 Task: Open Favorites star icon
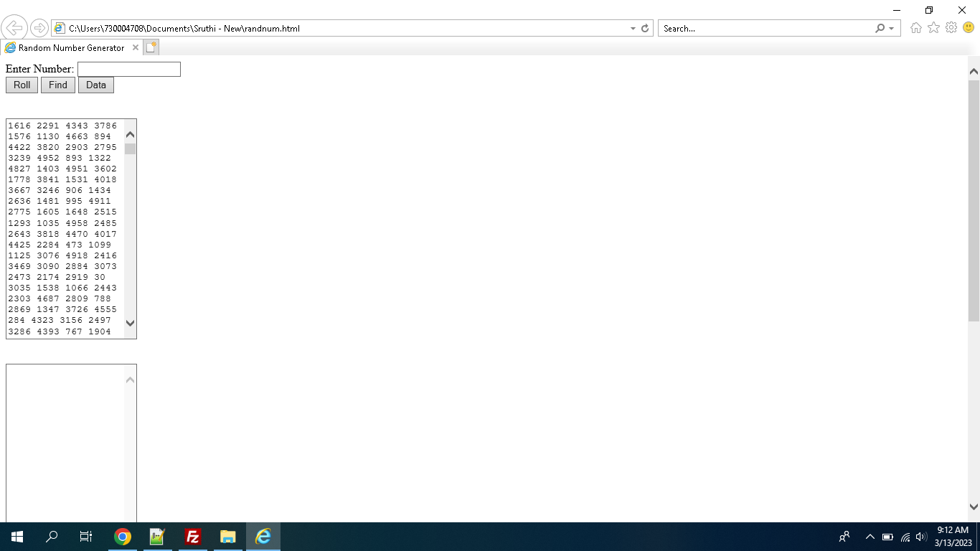(933, 28)
